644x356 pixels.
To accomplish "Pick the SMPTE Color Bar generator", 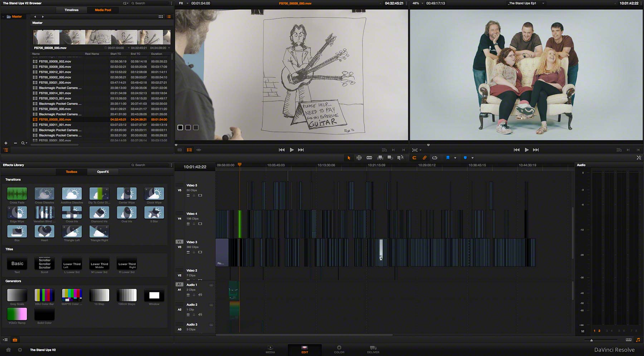I will (x=72, y=295).
